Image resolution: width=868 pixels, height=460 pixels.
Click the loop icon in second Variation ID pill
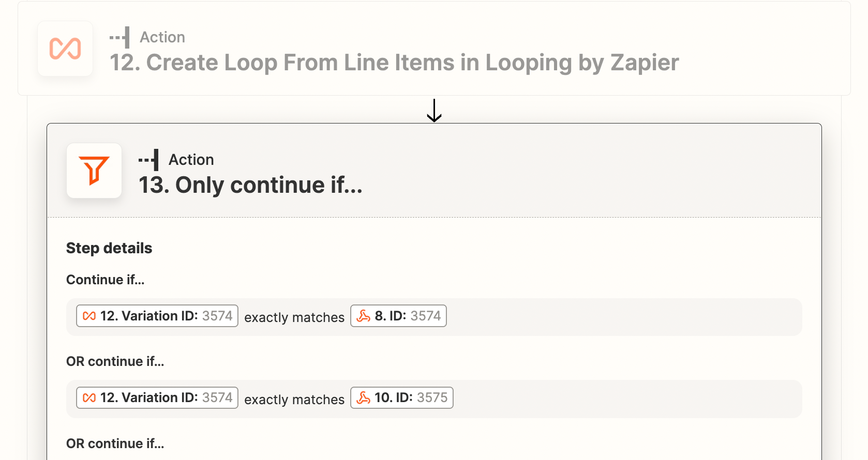point(89,397)
